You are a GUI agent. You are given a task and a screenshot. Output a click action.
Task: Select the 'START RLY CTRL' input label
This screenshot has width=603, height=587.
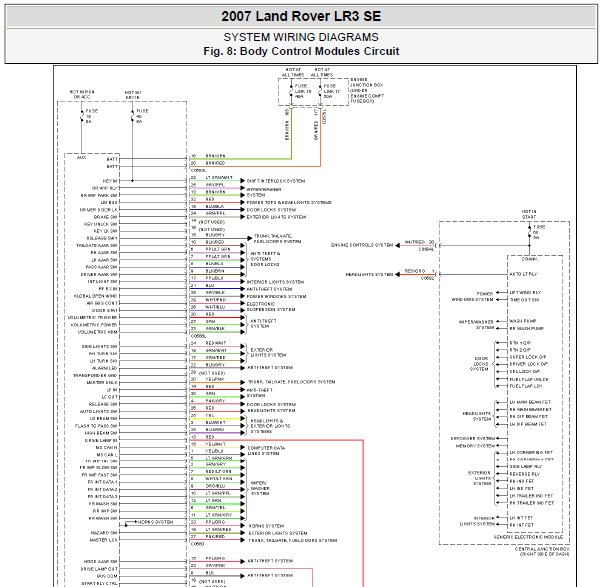(99, 584)
